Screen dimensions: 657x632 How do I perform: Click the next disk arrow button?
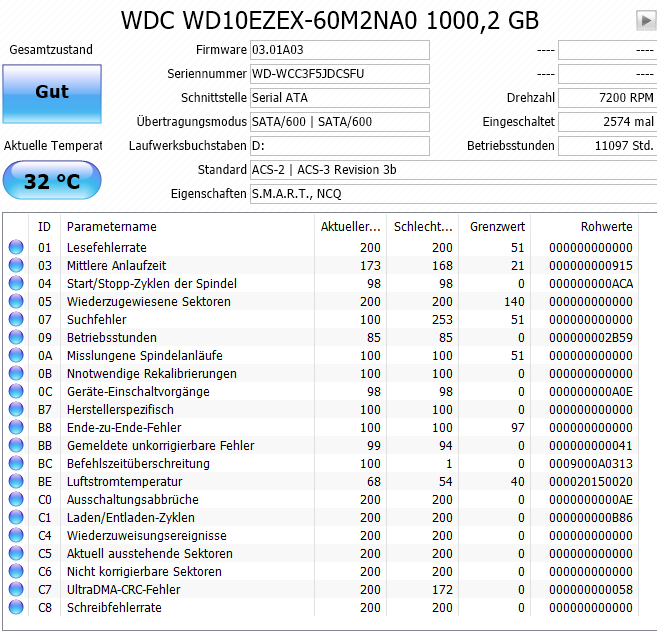click(x=647, y=20)
